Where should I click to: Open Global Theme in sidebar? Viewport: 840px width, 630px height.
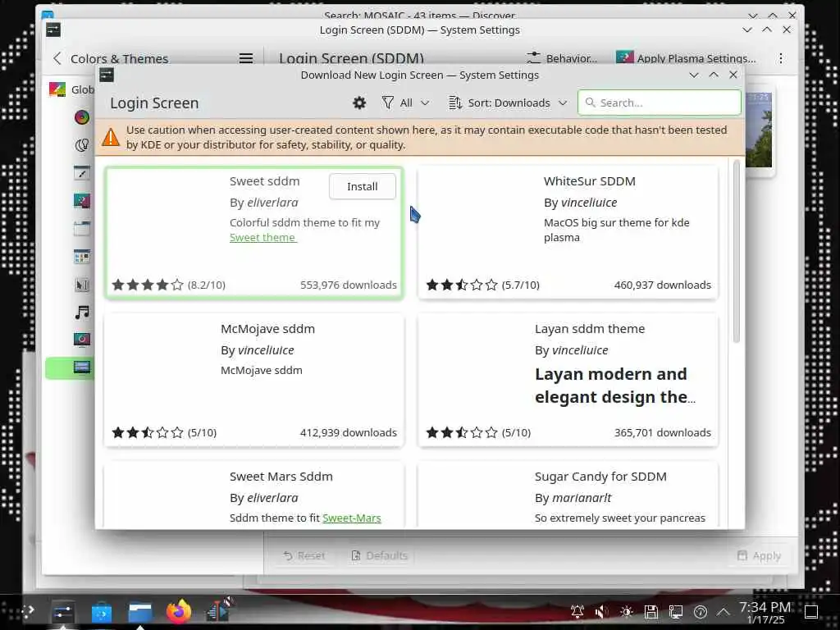coord(72,89)
